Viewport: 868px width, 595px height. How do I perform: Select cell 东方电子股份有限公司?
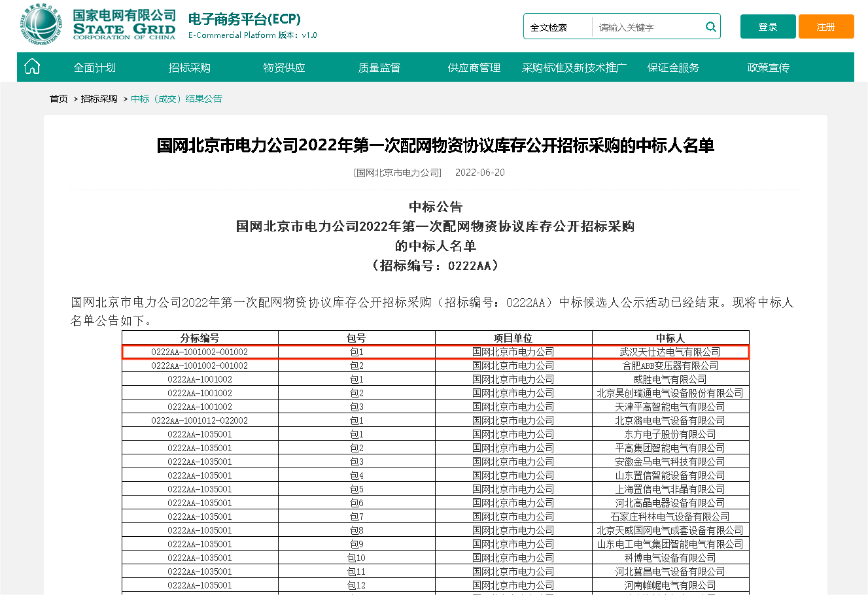coord(670,434)
